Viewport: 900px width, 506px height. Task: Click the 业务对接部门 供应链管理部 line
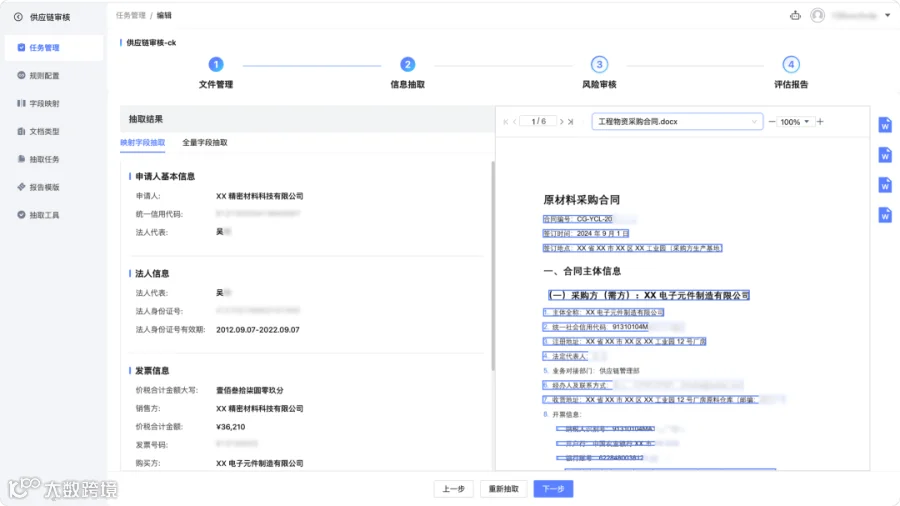point(591,371)
